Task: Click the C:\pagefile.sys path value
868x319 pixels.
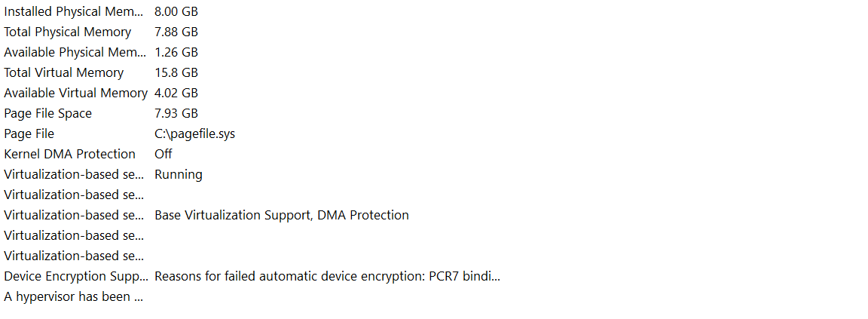Action: (194, 133)
